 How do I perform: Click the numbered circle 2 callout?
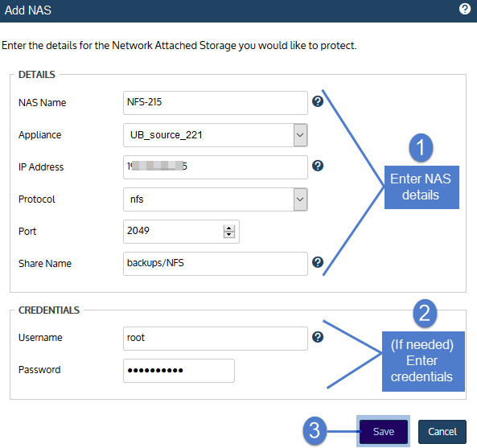pos(425,313)
